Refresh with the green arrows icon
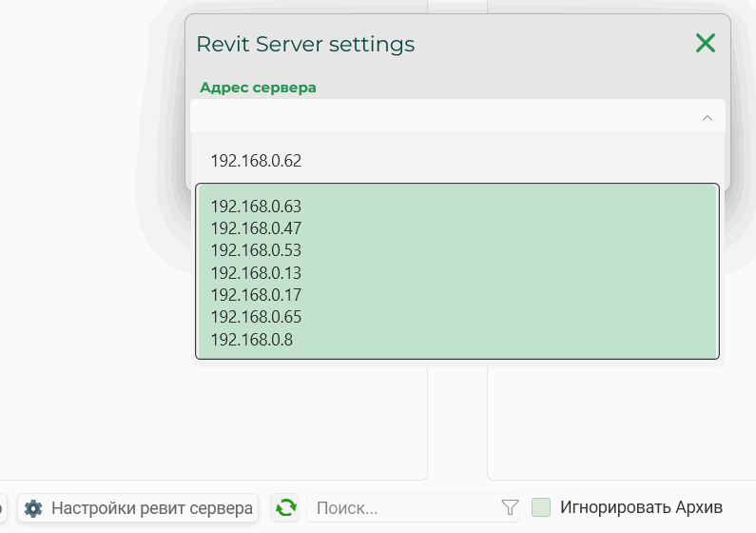756x533 pixels. [285, 507]
